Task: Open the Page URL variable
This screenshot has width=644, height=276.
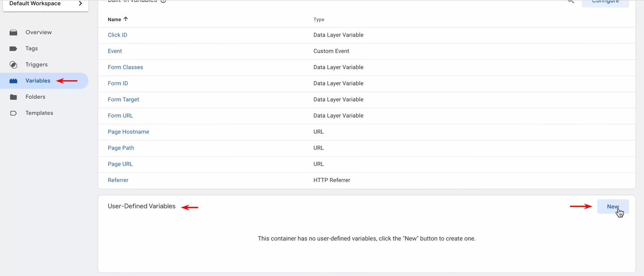Action: pos(120,164)
